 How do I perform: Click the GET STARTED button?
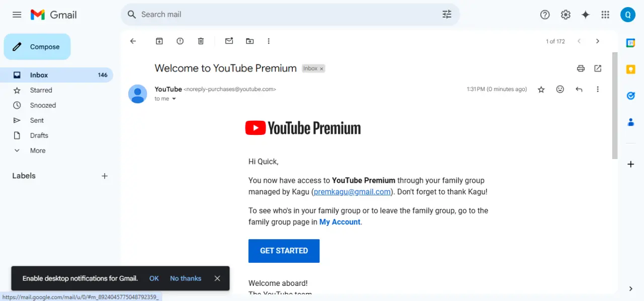(284, 251)
